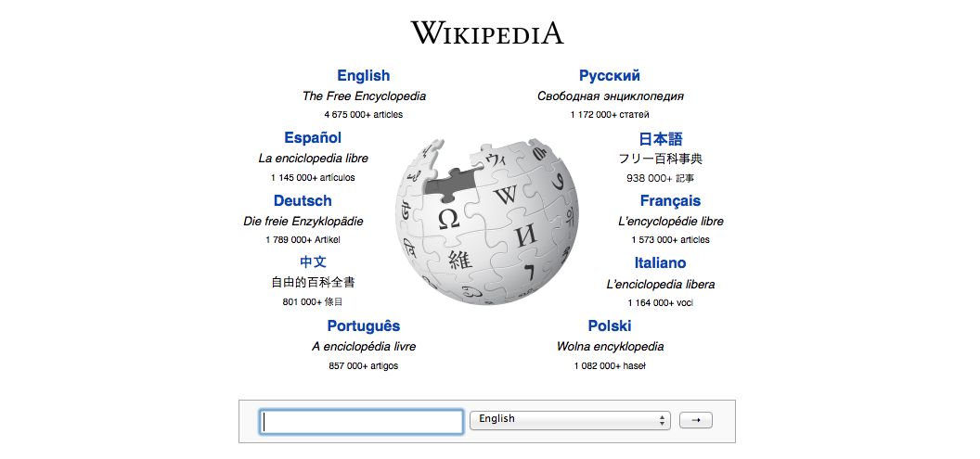Open the English Wikipedia link
This screenshot has height=459, width=980.
coord(363,76)
